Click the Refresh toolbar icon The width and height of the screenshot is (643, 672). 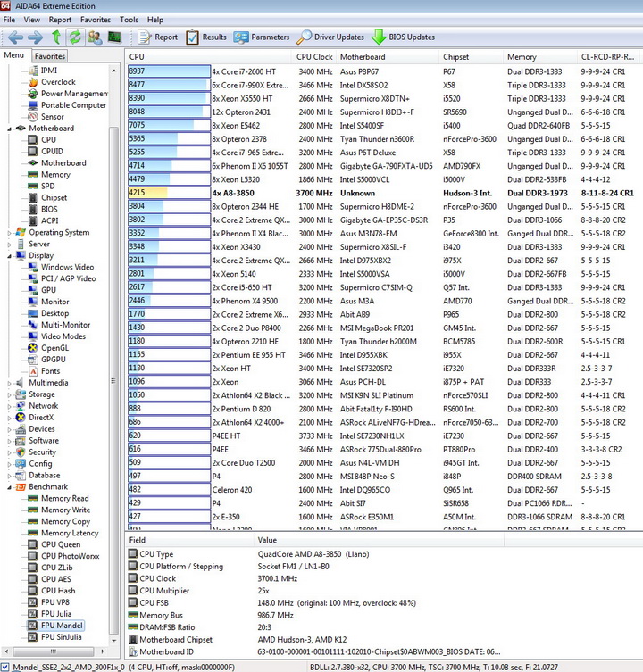[75, 37]
